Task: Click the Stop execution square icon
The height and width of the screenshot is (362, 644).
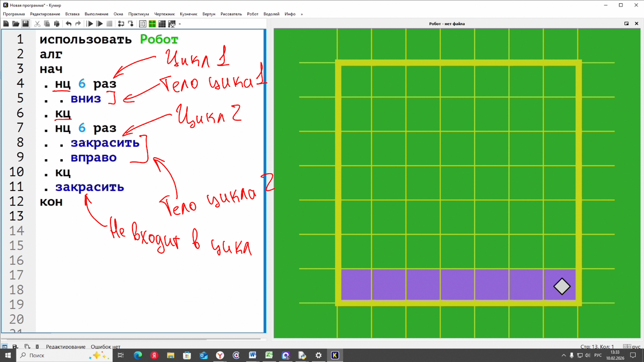Action: click(x=109, y=24)
